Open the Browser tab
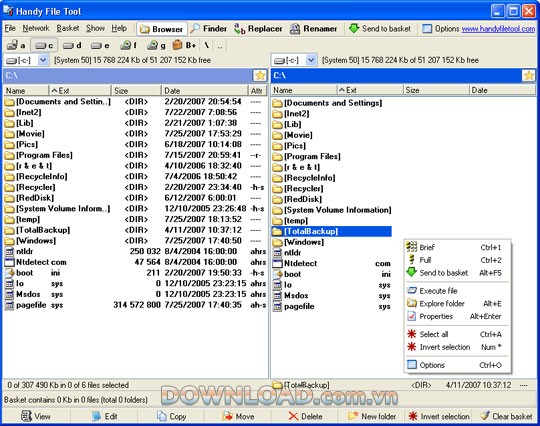This screenshot has width=540, height=426. pos(162,29)
